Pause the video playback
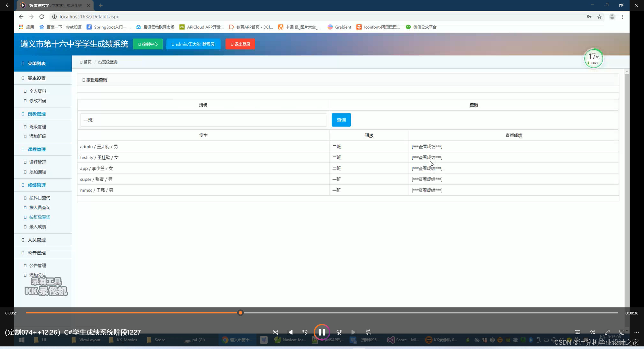The image size is (644, 349). pyautogui.click(x=322, y=332)
